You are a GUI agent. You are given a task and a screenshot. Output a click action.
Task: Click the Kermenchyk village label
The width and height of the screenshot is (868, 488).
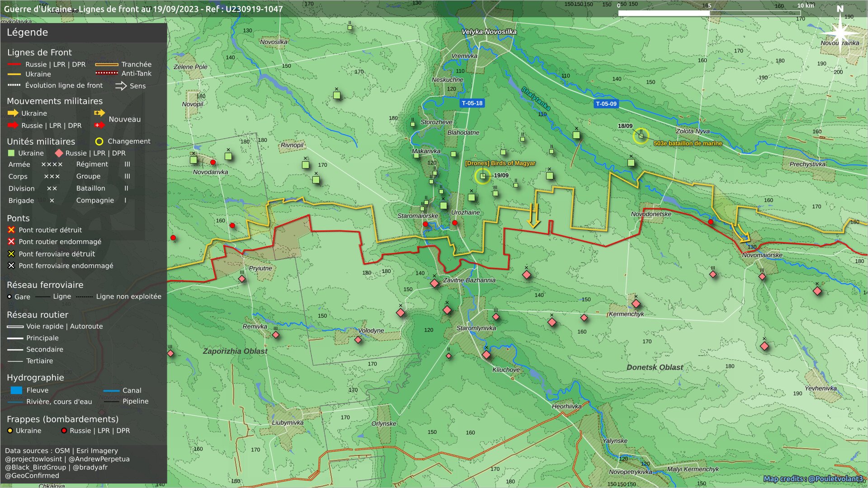point(627,314)
